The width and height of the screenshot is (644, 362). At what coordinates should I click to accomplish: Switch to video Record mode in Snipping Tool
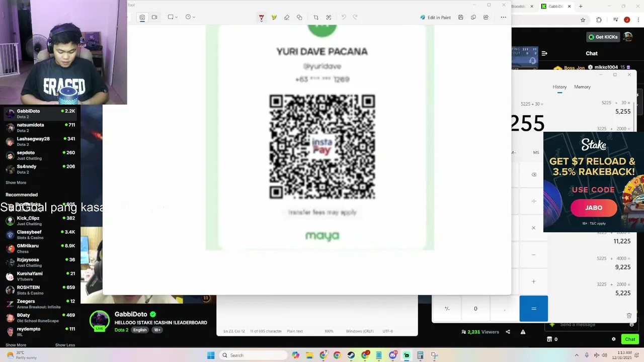tap(154, 17)
